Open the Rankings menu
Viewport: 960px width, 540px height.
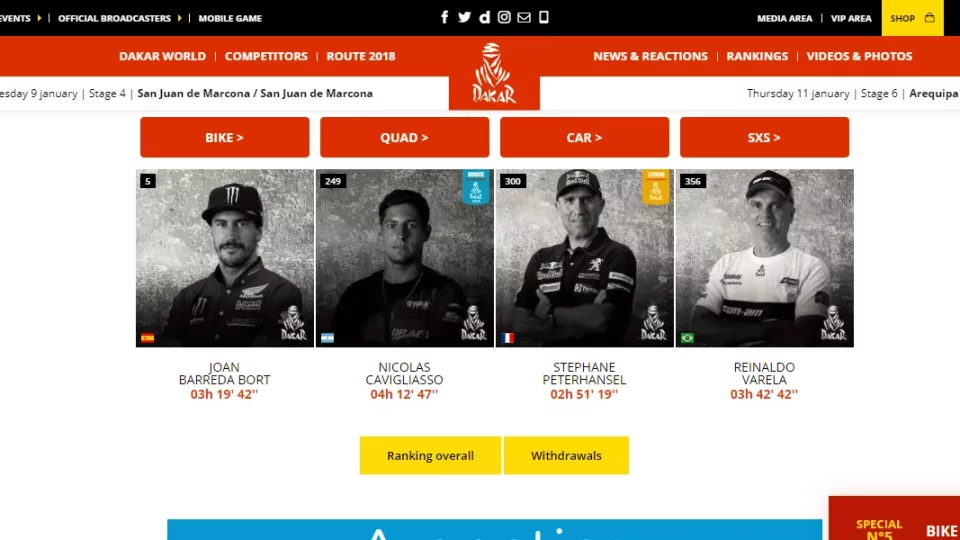pos(757,56)
